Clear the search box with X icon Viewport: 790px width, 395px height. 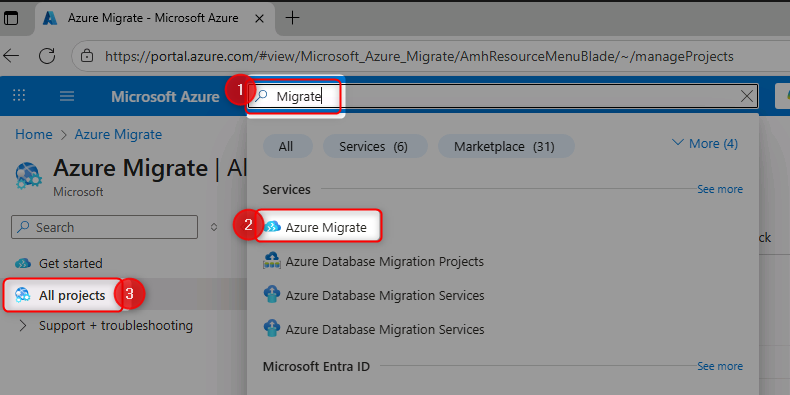(x=747, y=96)
